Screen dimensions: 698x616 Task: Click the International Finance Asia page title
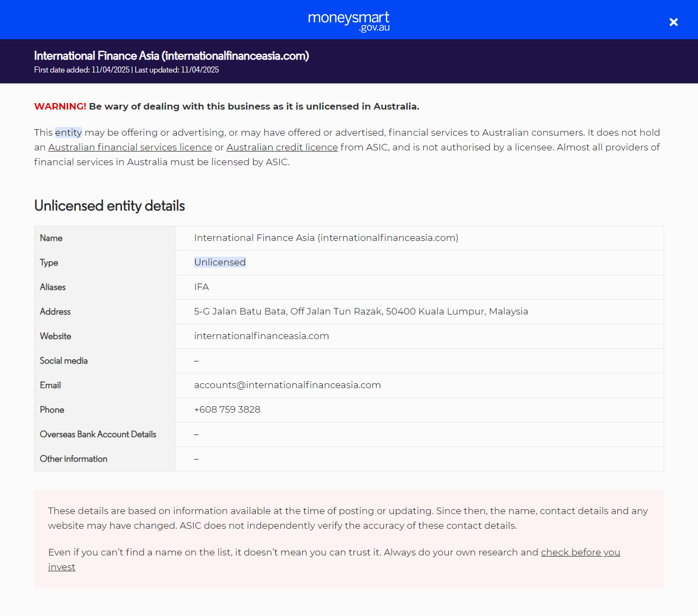point(171,56)
